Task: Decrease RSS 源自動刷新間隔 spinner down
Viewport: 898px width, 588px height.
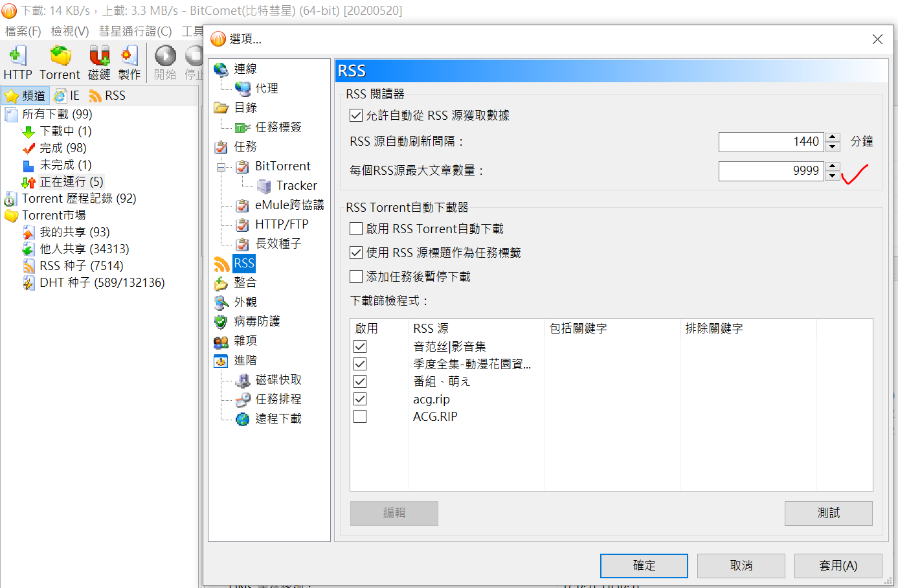Action: click(833, 146)
